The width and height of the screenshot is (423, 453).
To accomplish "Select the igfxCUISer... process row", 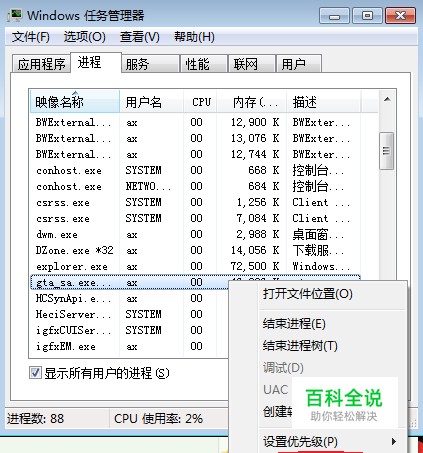I will click(x=130, y=330).
